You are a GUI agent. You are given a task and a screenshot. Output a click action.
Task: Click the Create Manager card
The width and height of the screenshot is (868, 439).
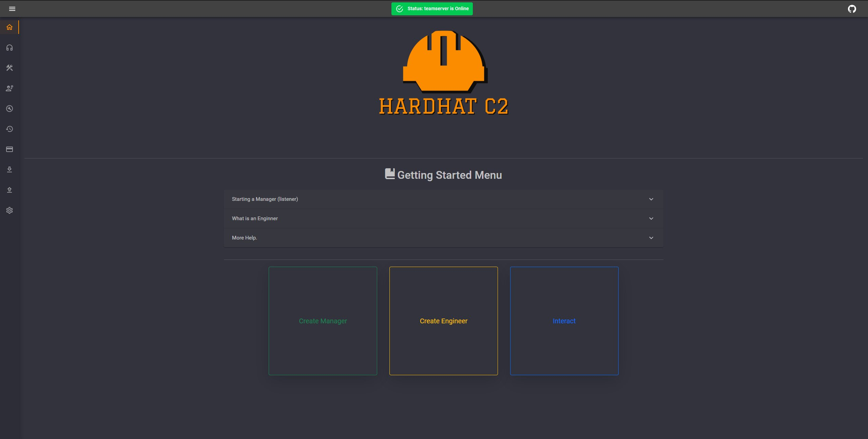coord(323,321)
